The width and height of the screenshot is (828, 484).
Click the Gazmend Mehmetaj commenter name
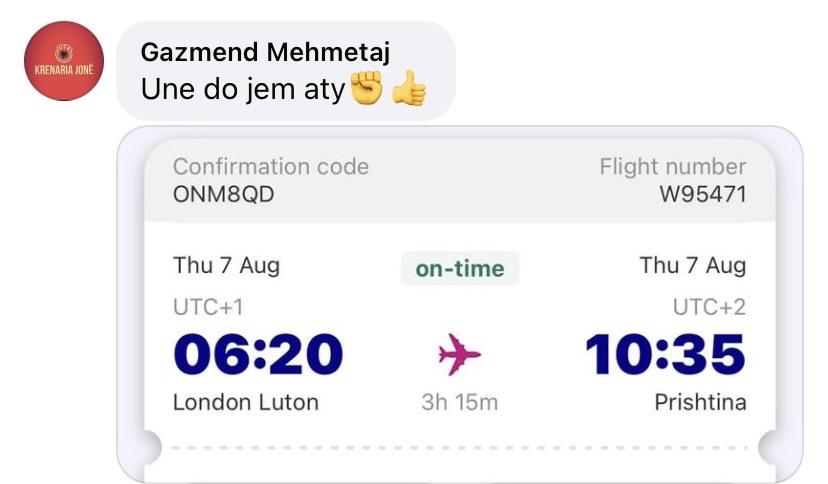tap(265, 52)
